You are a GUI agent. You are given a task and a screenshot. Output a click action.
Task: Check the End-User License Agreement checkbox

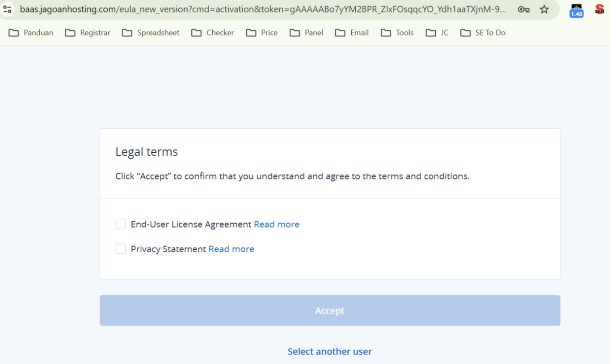[x=121, y=224]
